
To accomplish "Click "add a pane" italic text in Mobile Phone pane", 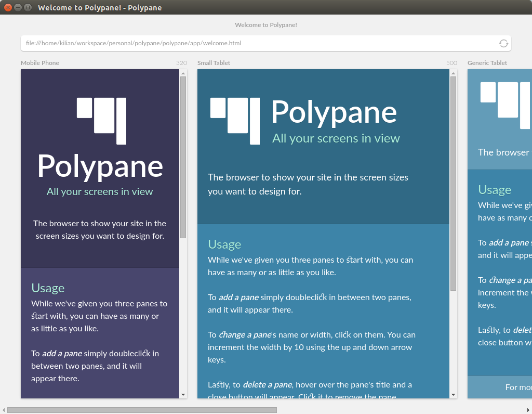I will point(62,354).
